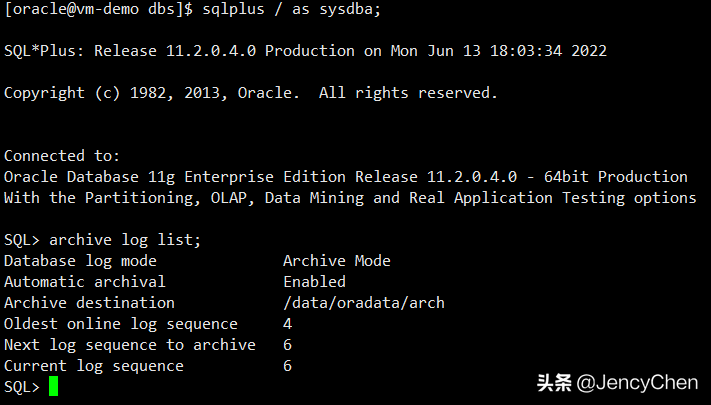Select the 'Enabled' archival status value

[314, 282]
